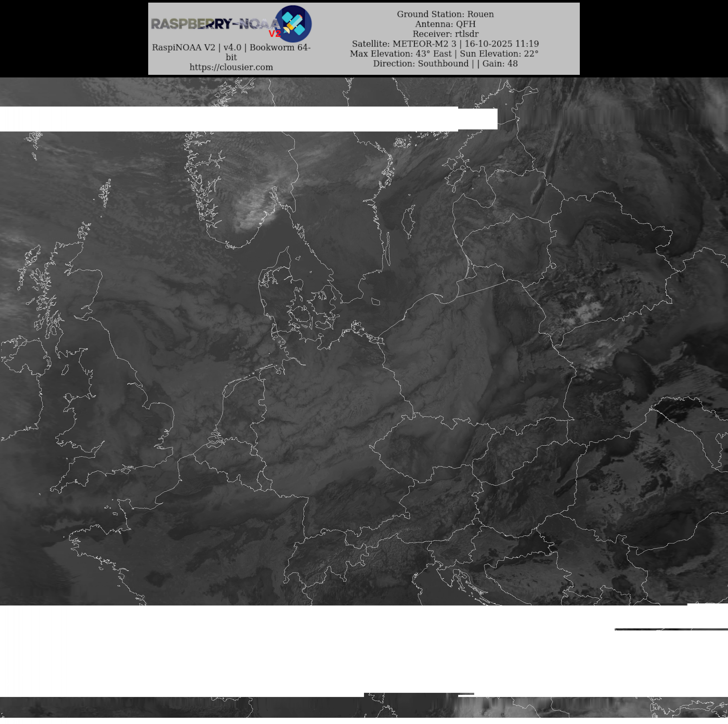Click the RaspiNOAA V2 version text

coord(231,48)
